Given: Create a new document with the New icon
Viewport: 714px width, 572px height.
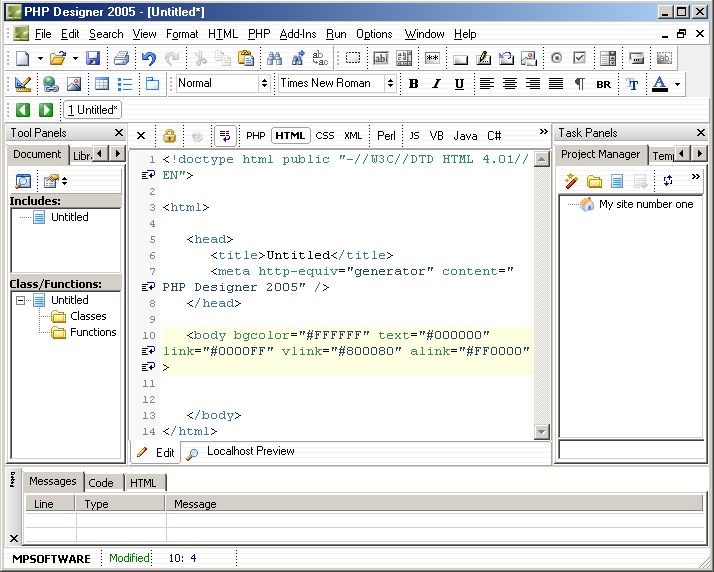Looking at the screenshot, I should tap(22, 58).
